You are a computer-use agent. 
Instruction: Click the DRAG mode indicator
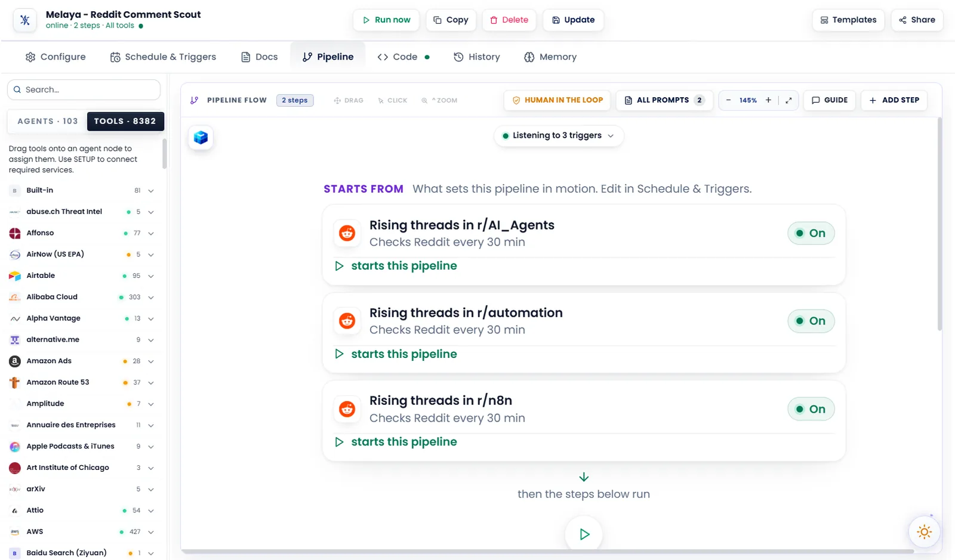click(x=349, y=100)
